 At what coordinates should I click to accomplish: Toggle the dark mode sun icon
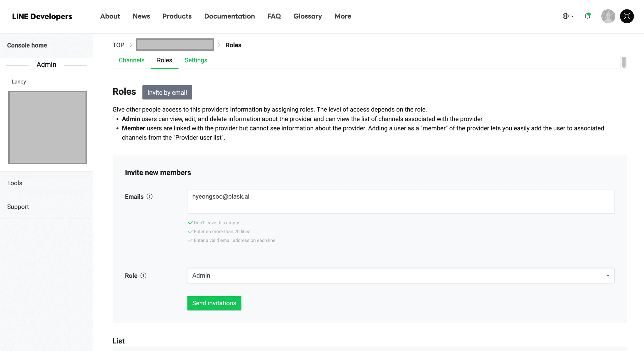[x=627, y=16]
